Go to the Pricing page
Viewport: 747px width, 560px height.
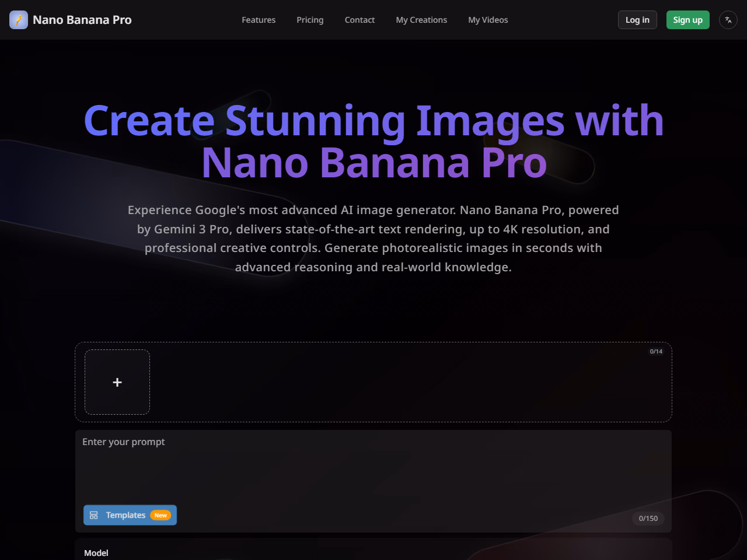[x=310, y=20]
